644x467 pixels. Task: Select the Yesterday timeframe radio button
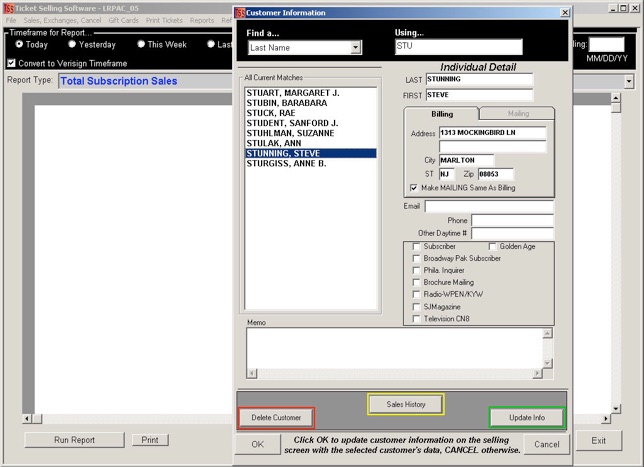[x=72, y=44]
